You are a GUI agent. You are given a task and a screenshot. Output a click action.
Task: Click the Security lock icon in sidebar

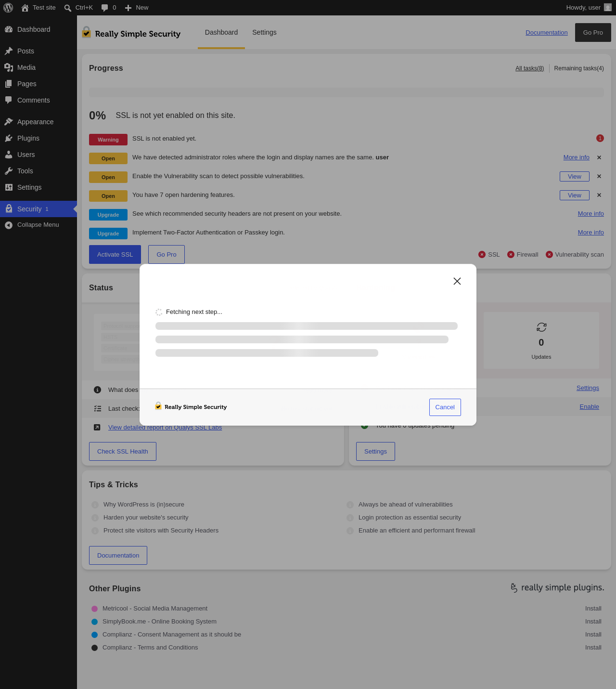(x=9, y=208)
